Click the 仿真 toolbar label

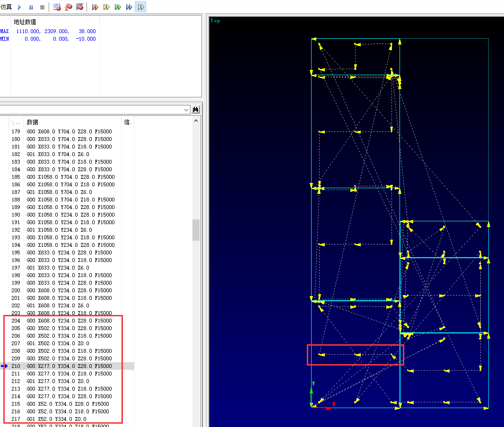(6, 7)
